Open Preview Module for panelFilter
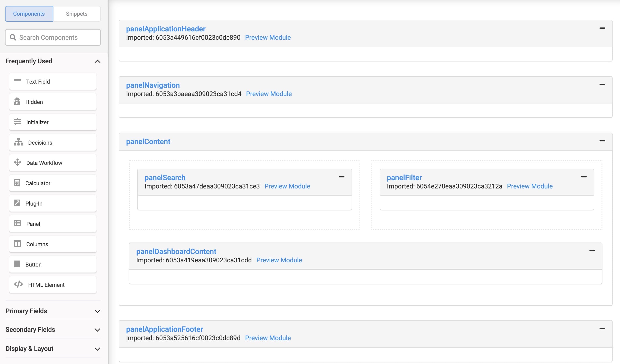 point(530,186)
